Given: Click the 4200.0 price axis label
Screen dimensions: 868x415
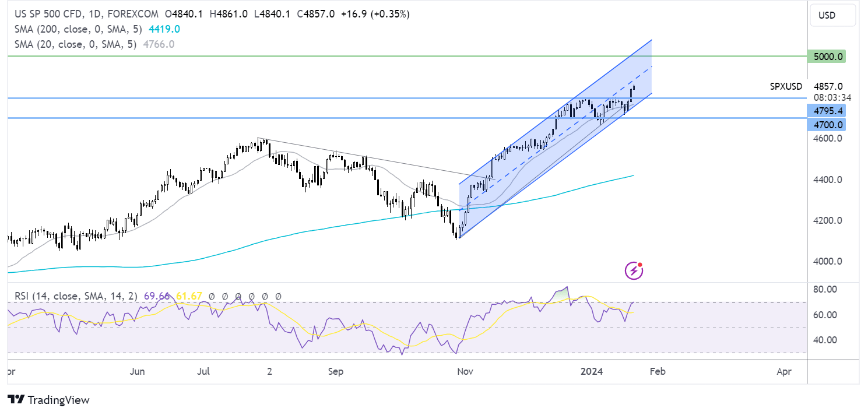Looking at the screenshot, I should 828,220.
